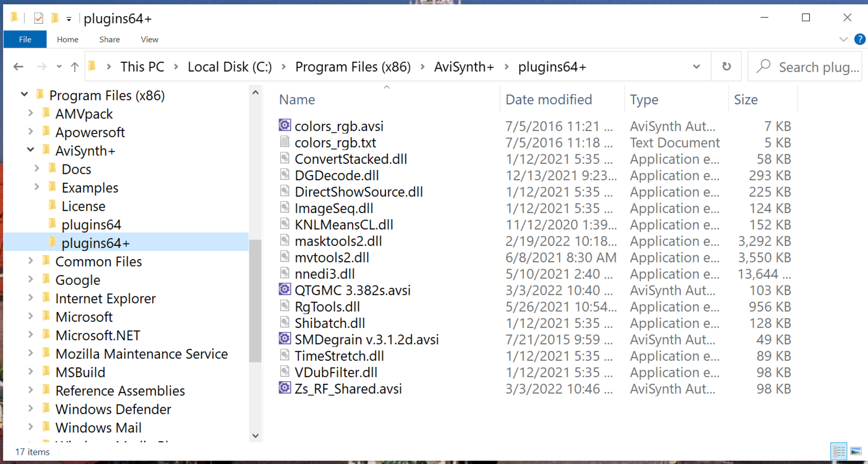Navigate to Program Files (x86) breadcrumb

click(353, 67)
